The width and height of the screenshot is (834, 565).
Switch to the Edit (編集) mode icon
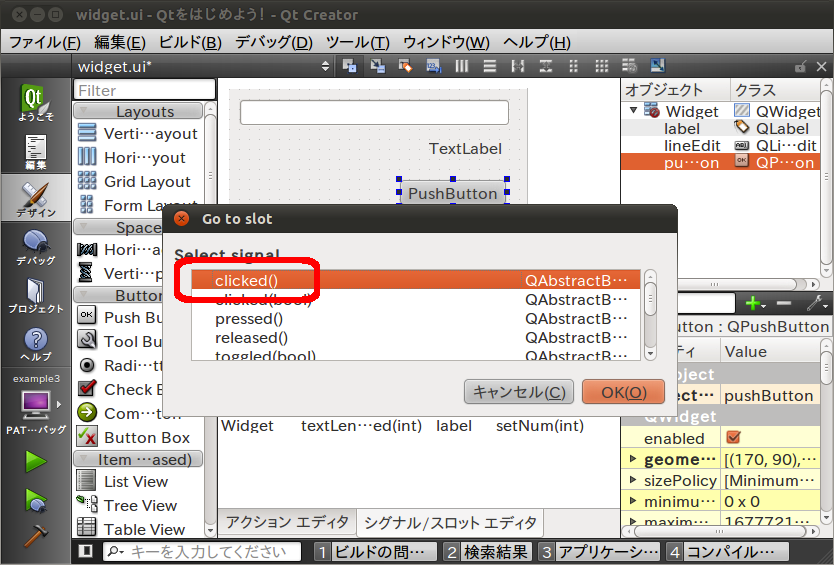(35, 153)
